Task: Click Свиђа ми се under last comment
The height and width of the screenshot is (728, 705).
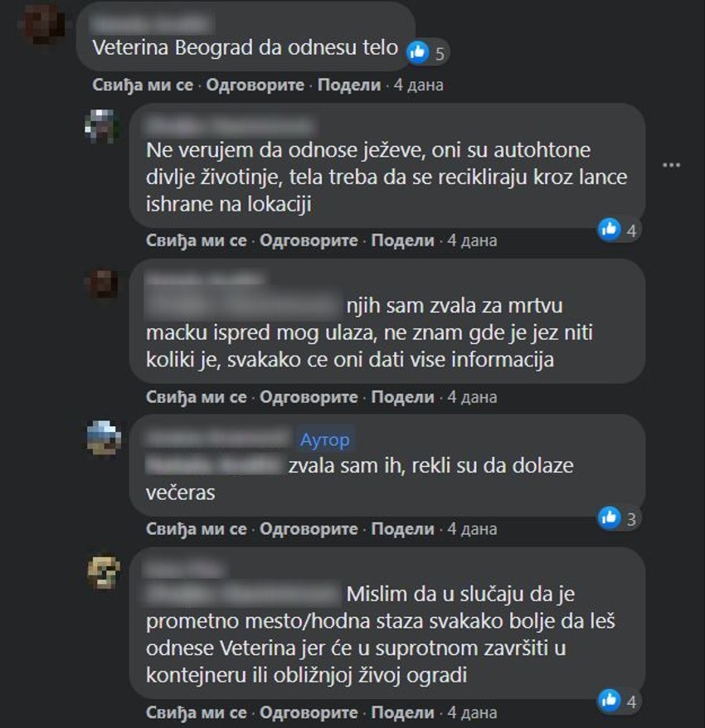Action: pos(196,712)
